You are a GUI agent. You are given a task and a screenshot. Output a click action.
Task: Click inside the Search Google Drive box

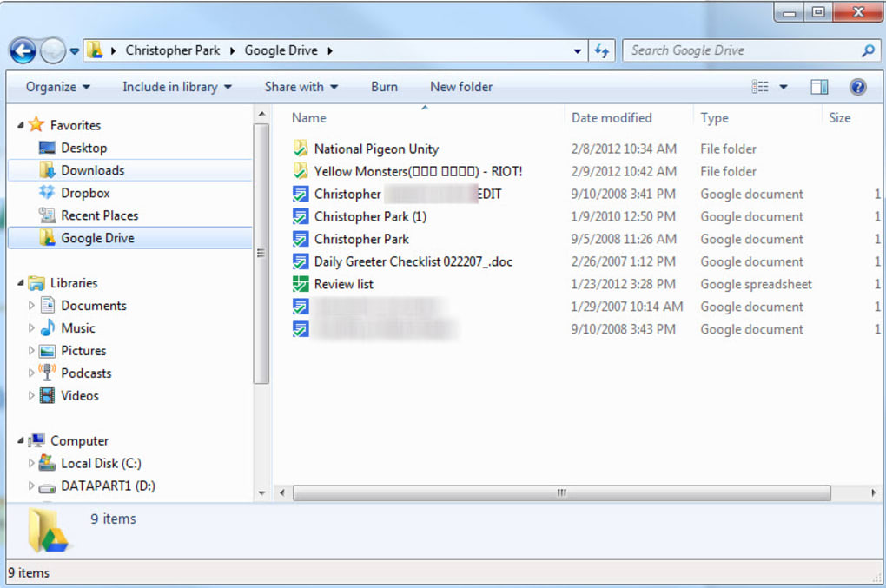[747, 50]
